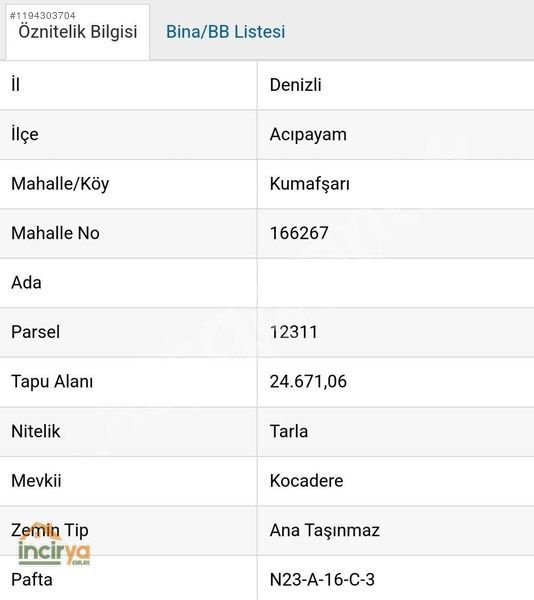Select the Mevkii value Kocadere
Screen dimensions: 534x600
pyautogui.click(x=306, y=481)
